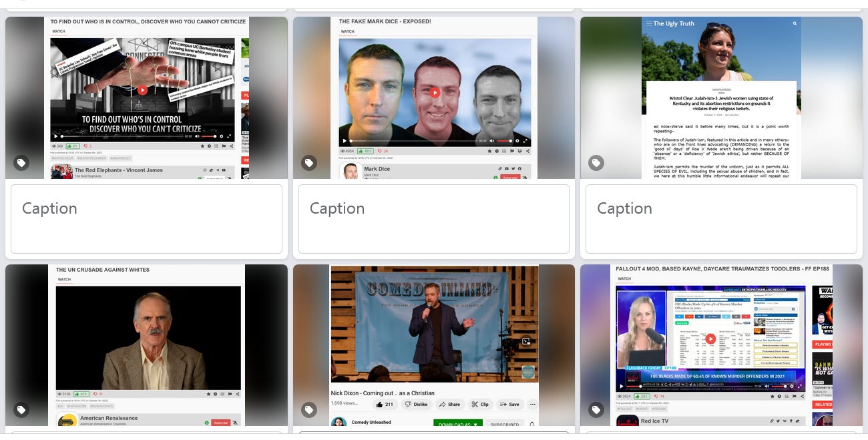This screenshot has width=868, height=440.
Task: Click tag icon on 'Fake Mark Dice' image
Action: pos(309,163)
